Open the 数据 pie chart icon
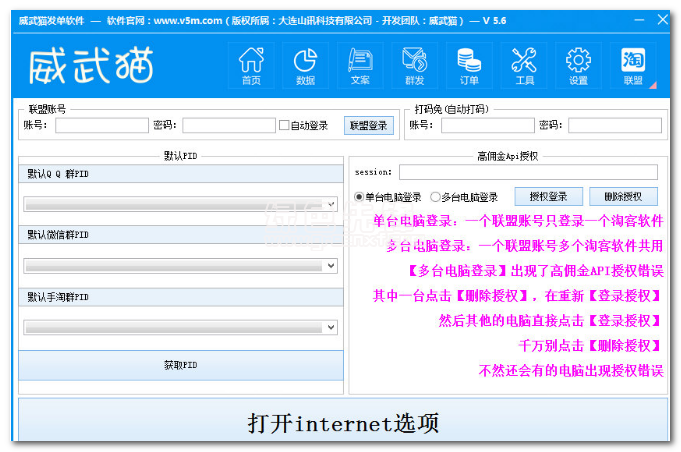This screenshot has width=681, height=452. coord(305,66)
